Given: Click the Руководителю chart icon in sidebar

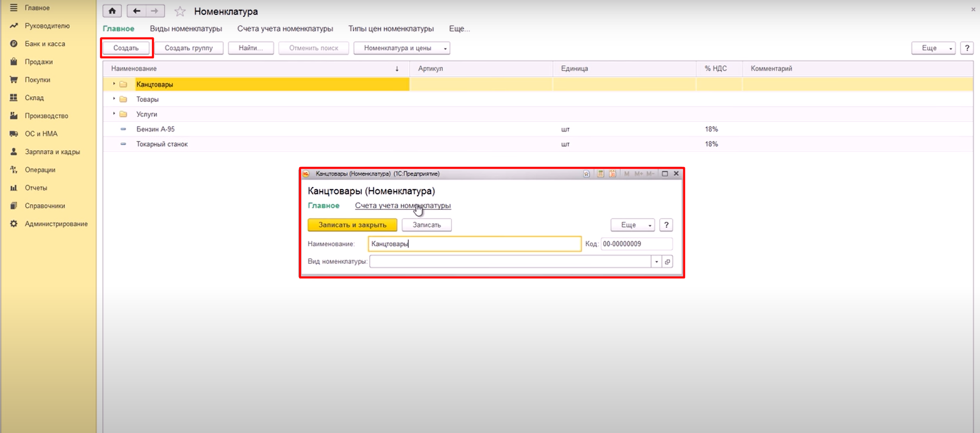Looking at the screenshot, I should point(13,26).
